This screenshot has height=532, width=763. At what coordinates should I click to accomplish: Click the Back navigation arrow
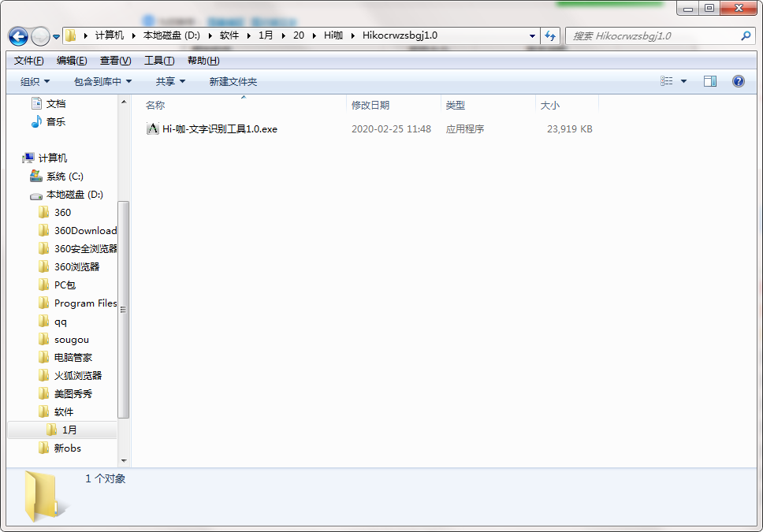pos(18,36)
